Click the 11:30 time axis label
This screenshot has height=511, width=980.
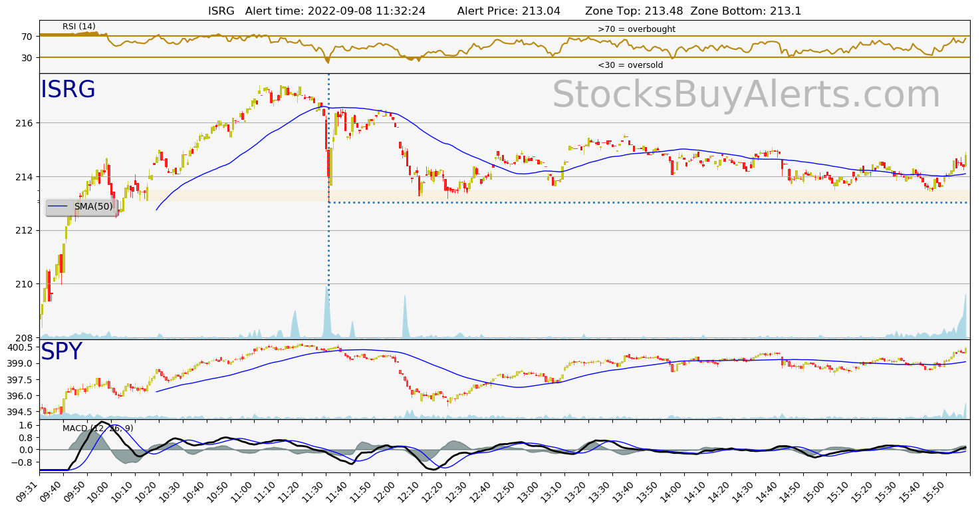tap(314, 491)
